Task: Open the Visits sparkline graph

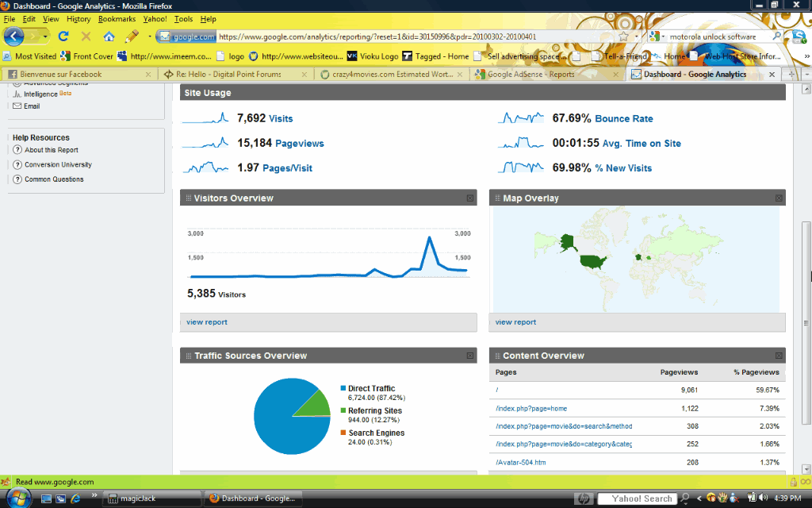Action: 205,118
